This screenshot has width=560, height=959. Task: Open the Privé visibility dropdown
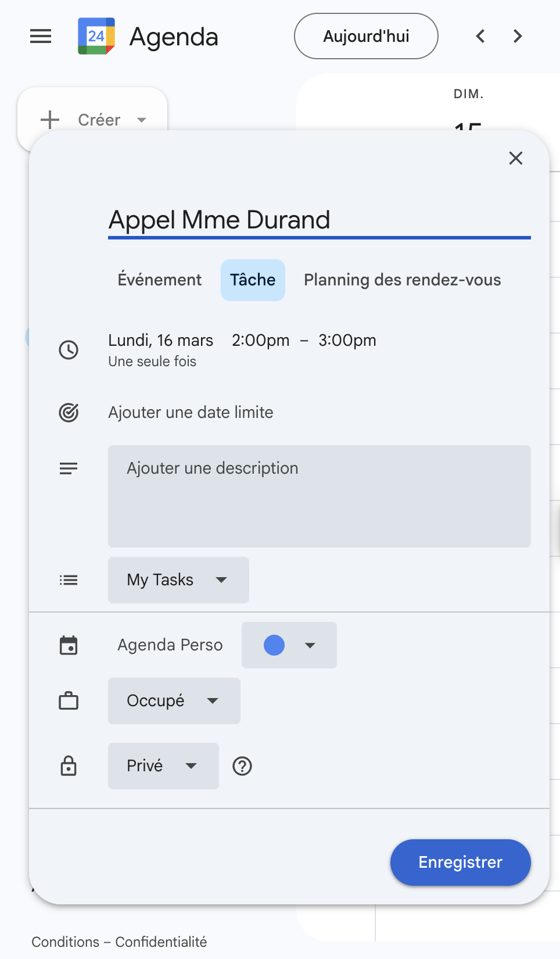[163, 766]
